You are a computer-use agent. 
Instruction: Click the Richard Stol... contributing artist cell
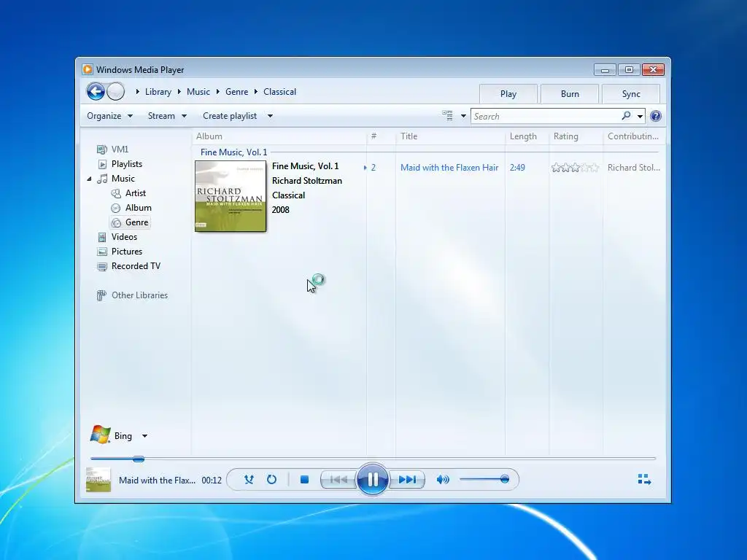click(x=634, y=168)
